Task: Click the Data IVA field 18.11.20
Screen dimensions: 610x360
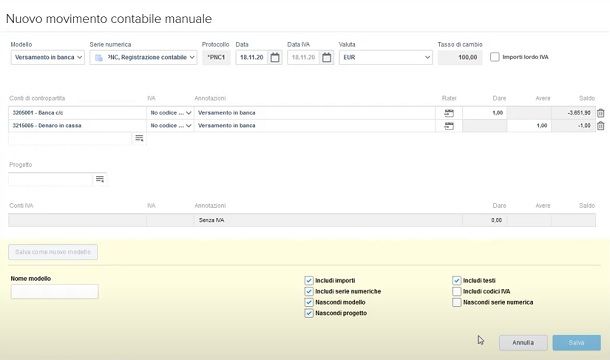Action: [x=303, y=58]
